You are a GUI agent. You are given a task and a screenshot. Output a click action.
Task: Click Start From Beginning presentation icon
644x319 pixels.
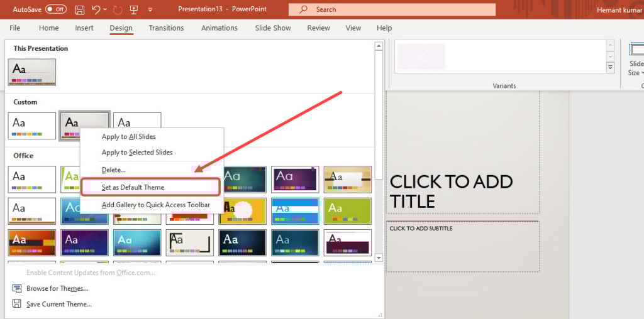[x=134, y=9]
